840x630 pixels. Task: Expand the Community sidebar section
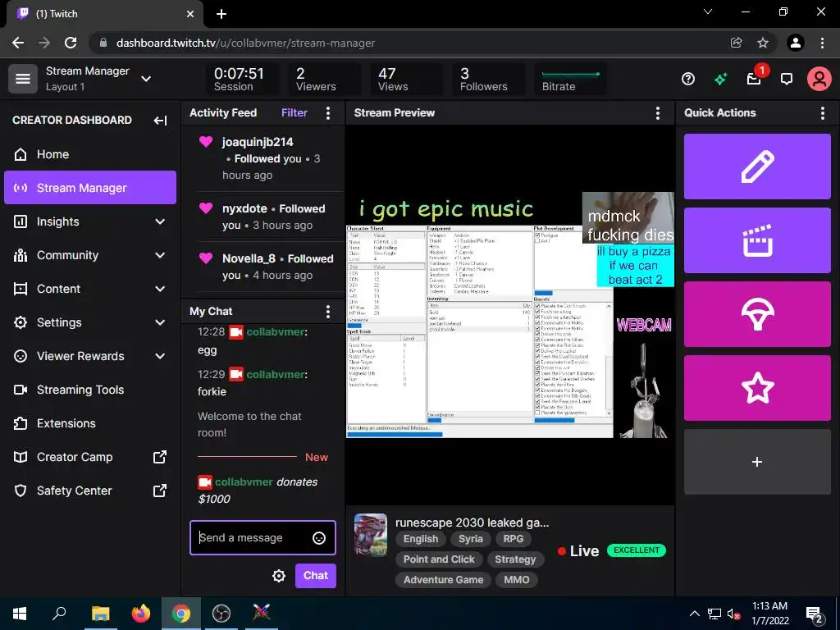coord(160,255)
